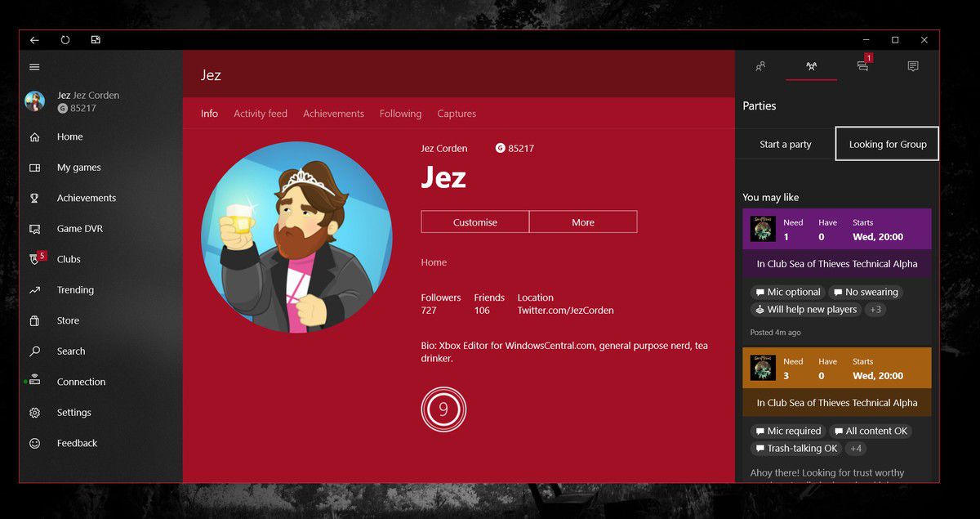Select the Info tab

click(x=209, y=114)
